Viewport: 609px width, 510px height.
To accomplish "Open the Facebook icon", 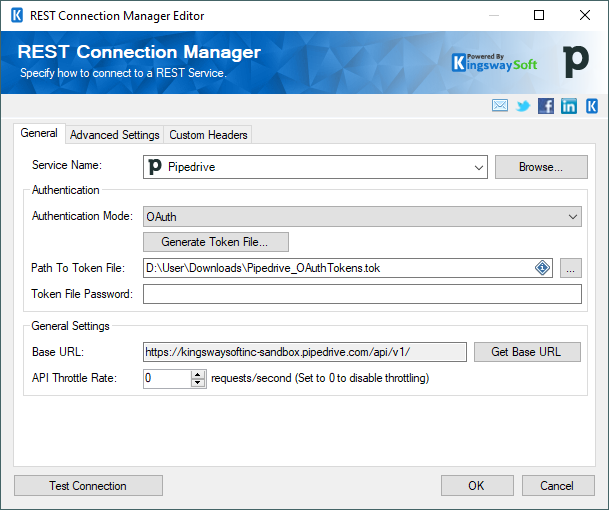I will (x=546, y=106).
